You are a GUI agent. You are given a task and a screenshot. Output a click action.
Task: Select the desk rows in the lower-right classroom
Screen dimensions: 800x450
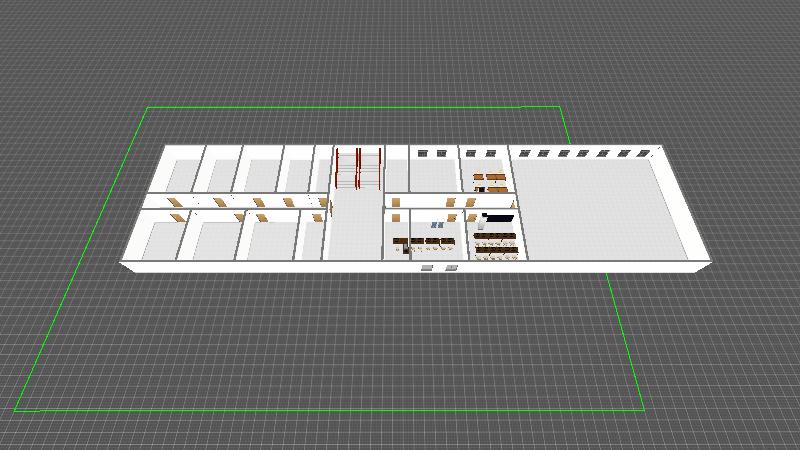click(x=495, y=244)
